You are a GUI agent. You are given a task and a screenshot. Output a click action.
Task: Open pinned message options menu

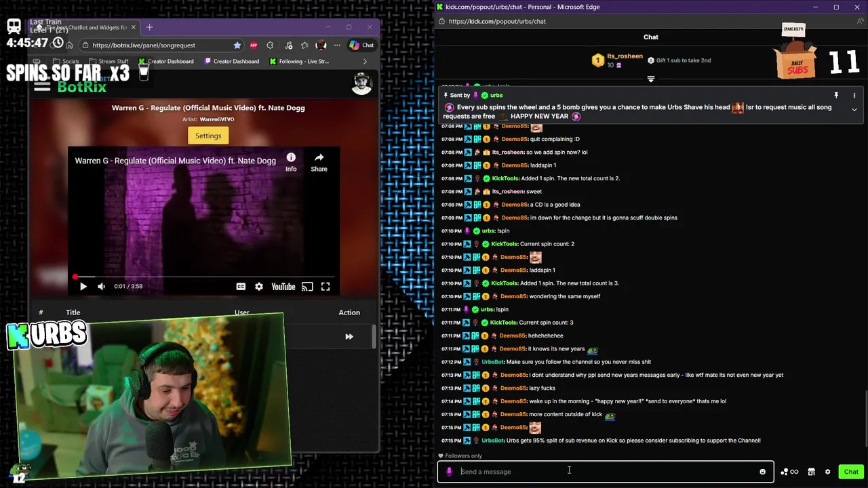tap(854, 96)
